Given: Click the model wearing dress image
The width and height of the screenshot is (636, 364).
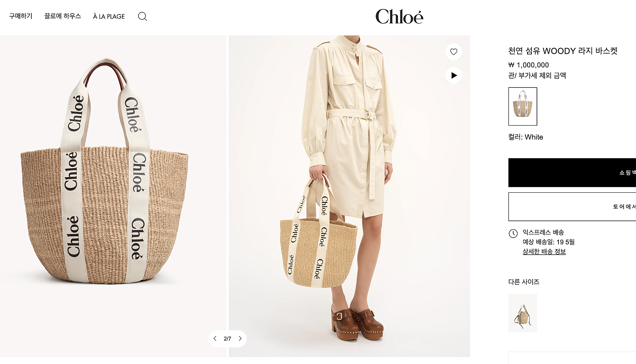Looking at the screenshot, I should point(349,196).
